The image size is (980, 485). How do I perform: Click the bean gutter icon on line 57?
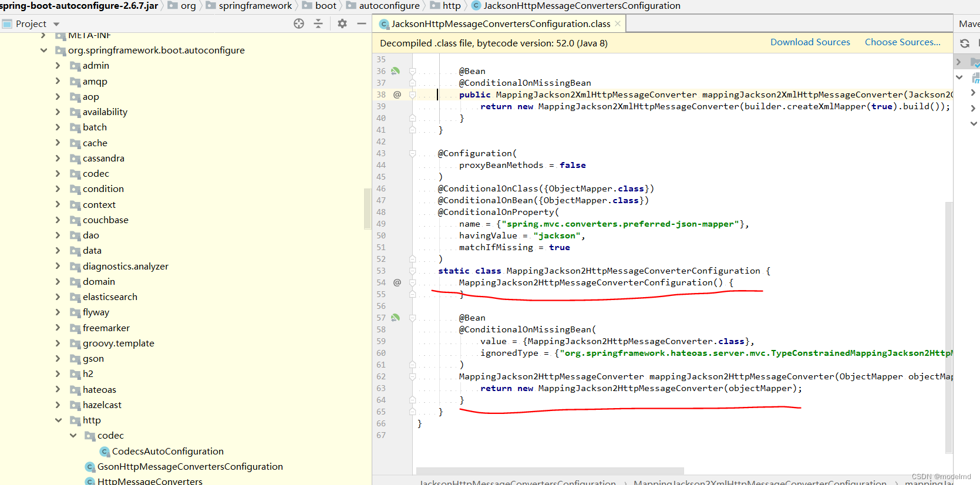pos(396,318)
